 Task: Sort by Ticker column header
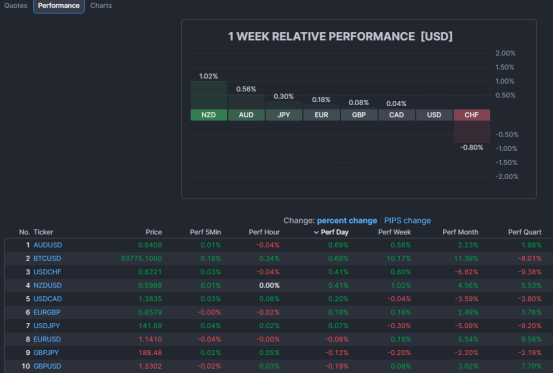(43, 232)
